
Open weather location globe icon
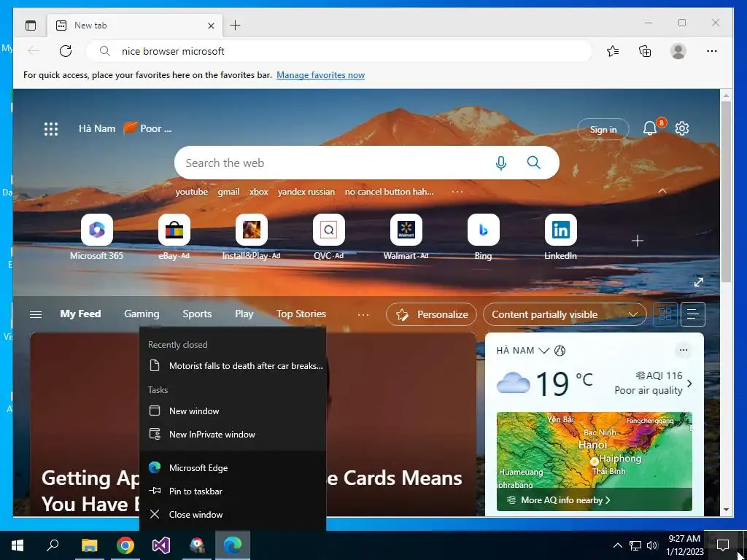tap(560, 351)
